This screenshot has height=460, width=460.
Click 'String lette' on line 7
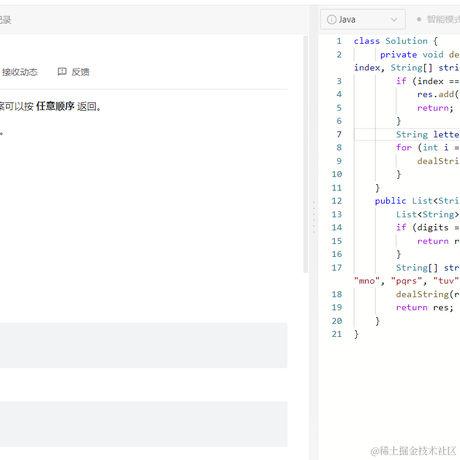[427, 134]
